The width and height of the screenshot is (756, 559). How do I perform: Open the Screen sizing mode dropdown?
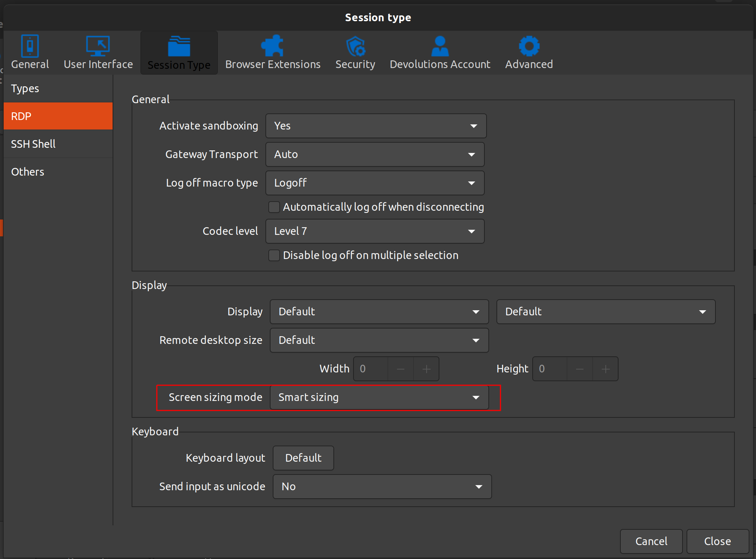tap(379, 397)
